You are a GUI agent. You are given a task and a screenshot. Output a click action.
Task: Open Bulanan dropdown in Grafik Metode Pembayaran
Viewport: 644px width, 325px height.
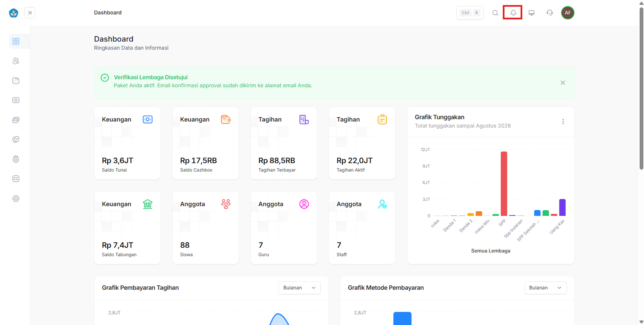click(x=545, y=287)
